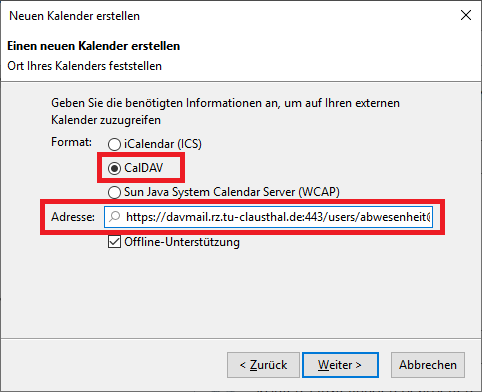Screen dimensions: 482x392
Task: Click the instruction text Geben Sie die benötigten Informationen
Action: [225, 111]
